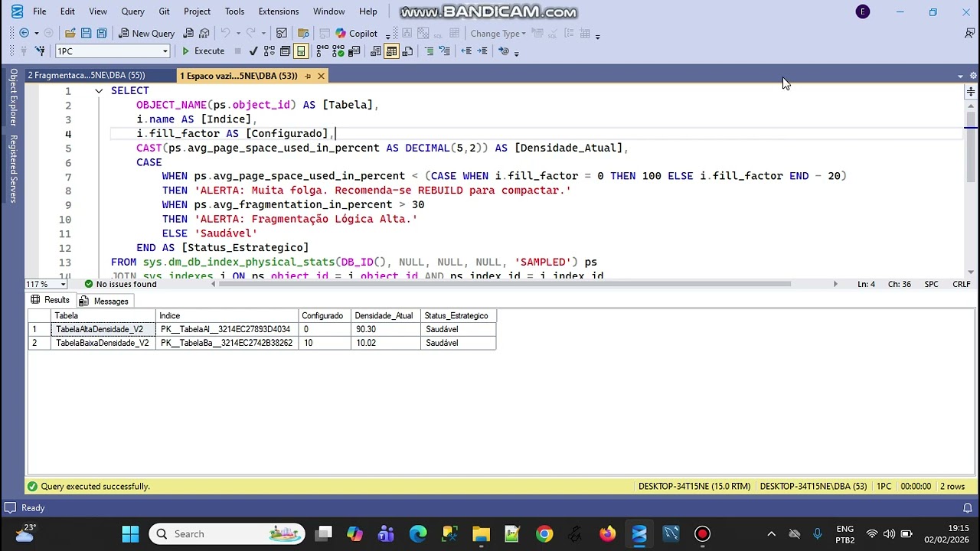Viewport: 980px width, 551px height.
Task: Switch to the Messages tab
Action: 104,301
